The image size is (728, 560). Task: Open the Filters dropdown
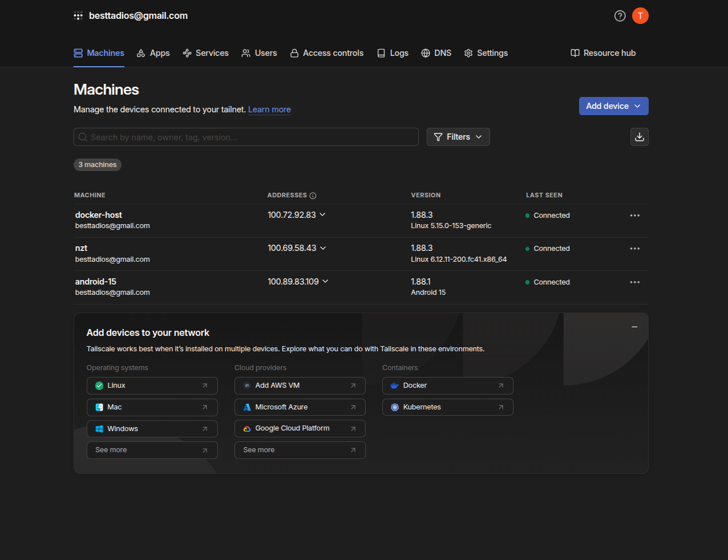[x=458, y=137]
